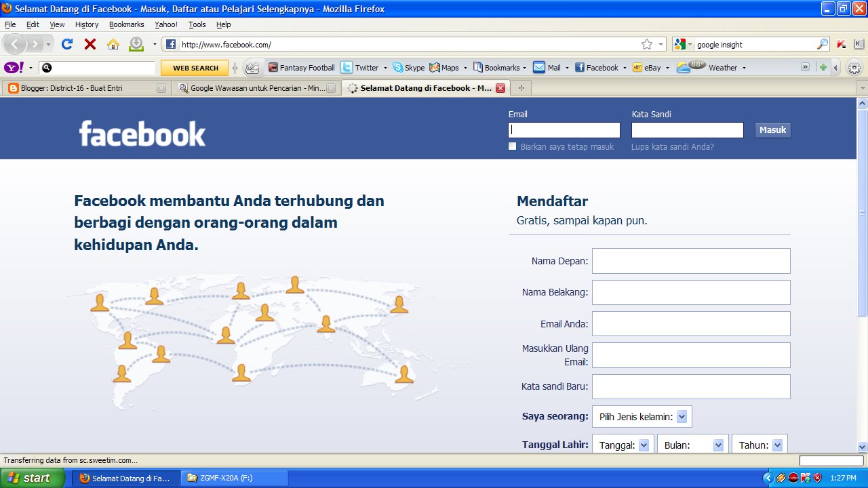Expand hidden tray icons with the arrow

coord(768,478)
